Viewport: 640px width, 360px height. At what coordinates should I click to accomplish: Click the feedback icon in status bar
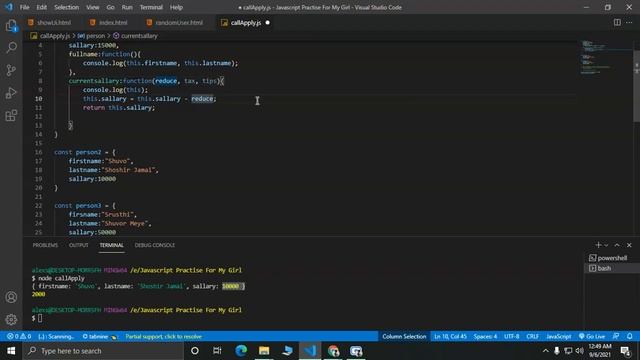click(616, 336)
